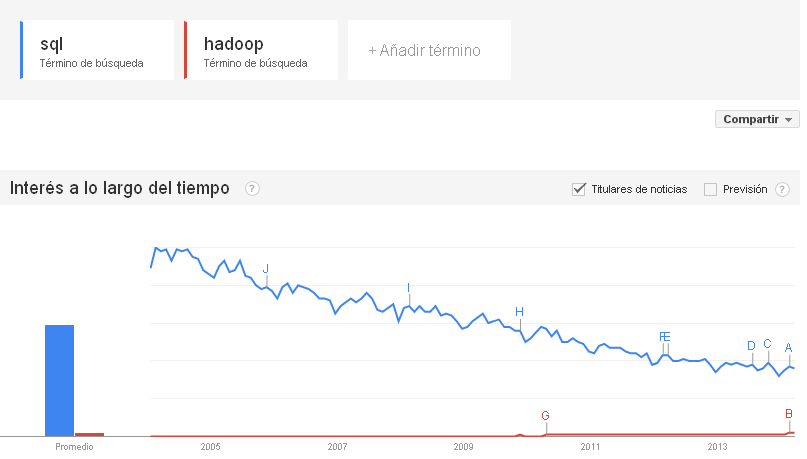Open news headline marker I
The width and height of the screenshot is (807, 459).
click(x=409, y=288)
